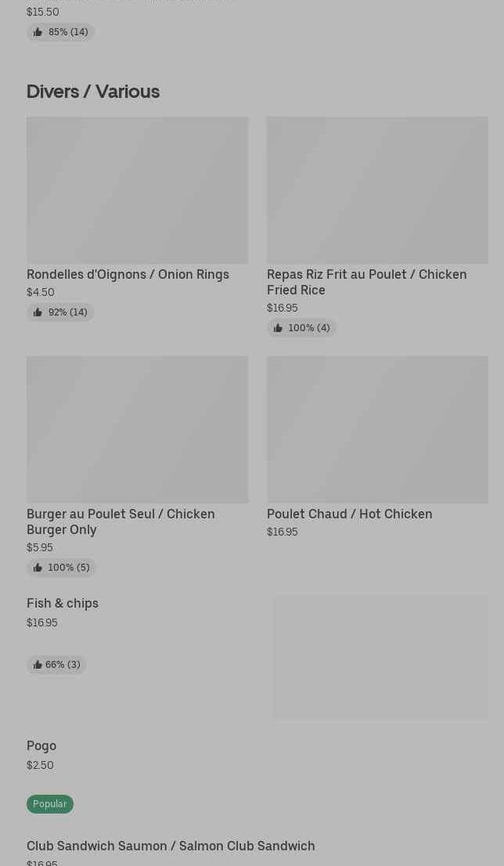Choose the Fish & chips menu item name
The image size is (504, 866).
click(63, 603)
